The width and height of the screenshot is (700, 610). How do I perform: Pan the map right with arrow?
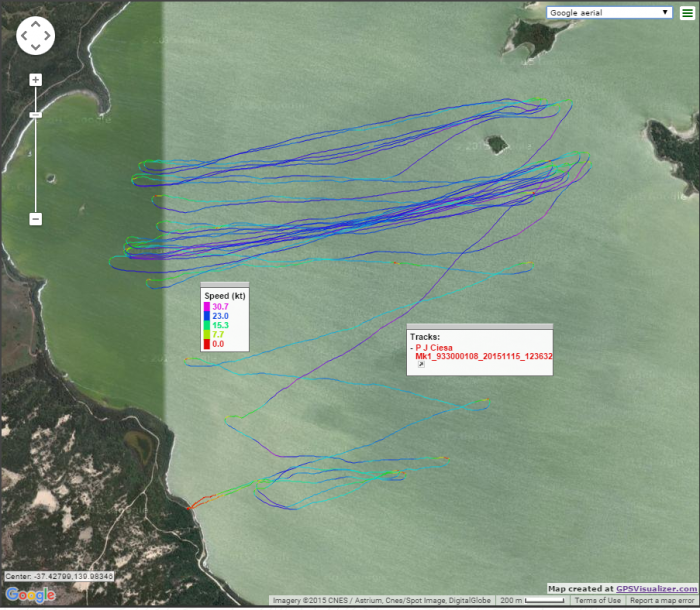click(x=47, y=36)
